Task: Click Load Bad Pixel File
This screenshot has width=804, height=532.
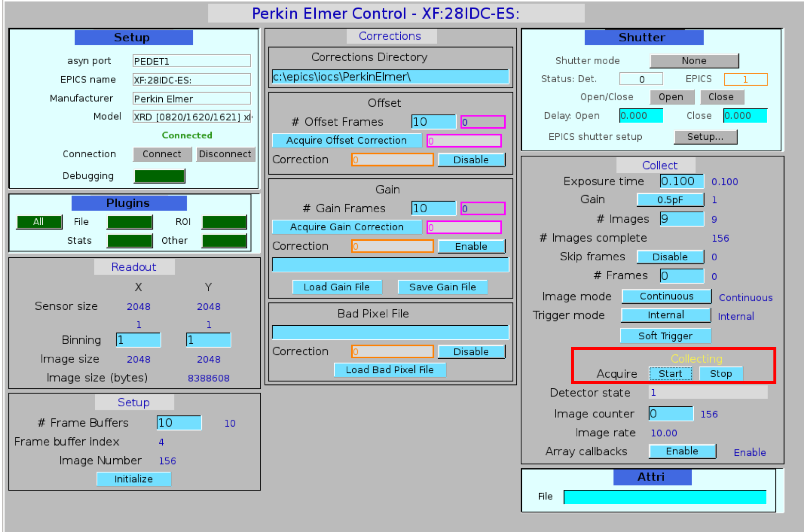Action: coord(390,370)
